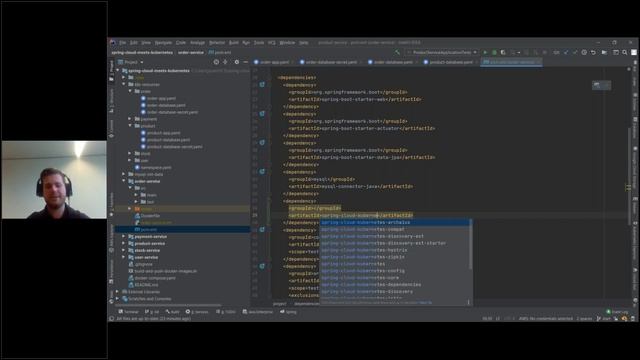
Task: Open the Navigate menu
Action: pos(163,42)
